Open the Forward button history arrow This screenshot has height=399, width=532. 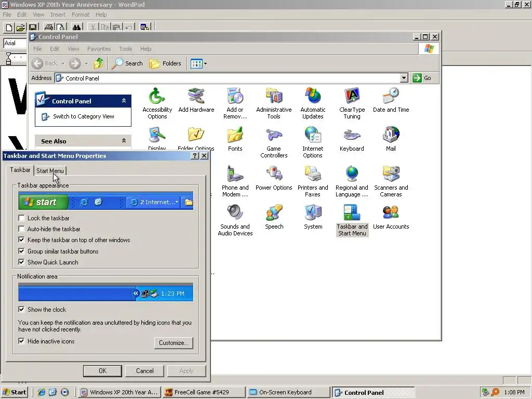[87, 63]
